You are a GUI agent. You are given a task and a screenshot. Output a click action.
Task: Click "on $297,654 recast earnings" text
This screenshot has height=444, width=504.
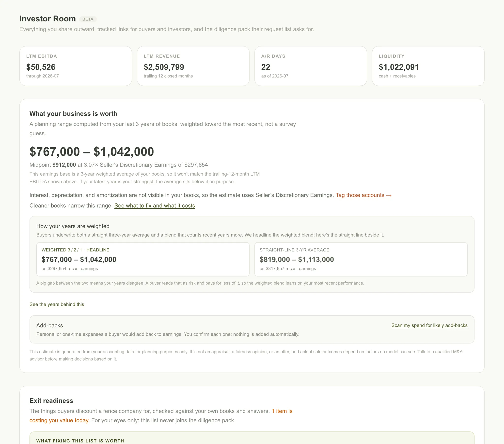coord(70,268)
